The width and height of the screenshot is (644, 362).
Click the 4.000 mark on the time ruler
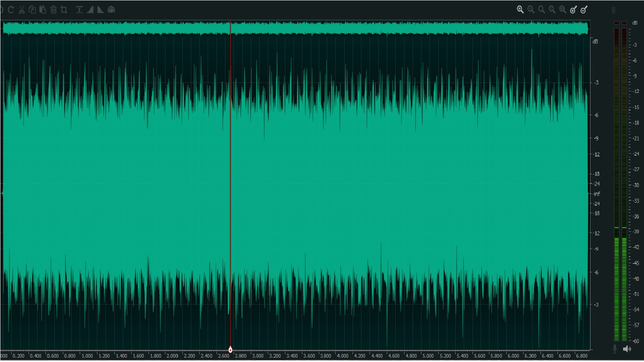pos(342,356)
